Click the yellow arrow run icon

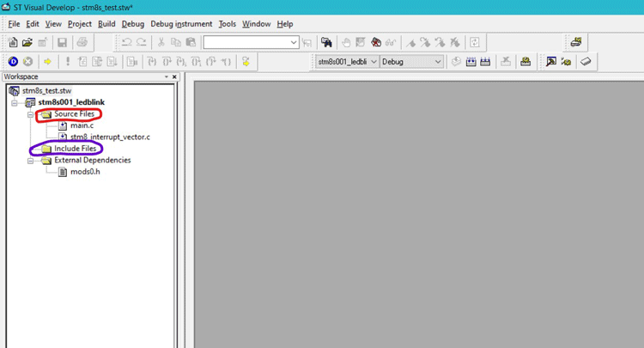tap(47, 62)
